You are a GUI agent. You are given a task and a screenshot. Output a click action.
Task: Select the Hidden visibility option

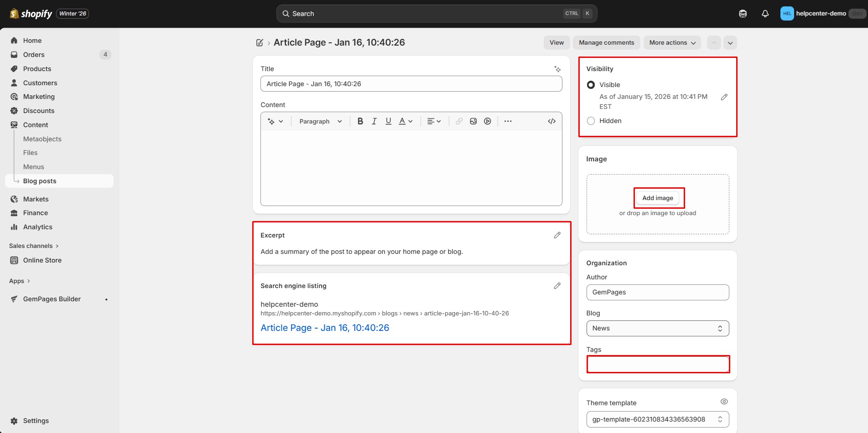click(591, 121)
